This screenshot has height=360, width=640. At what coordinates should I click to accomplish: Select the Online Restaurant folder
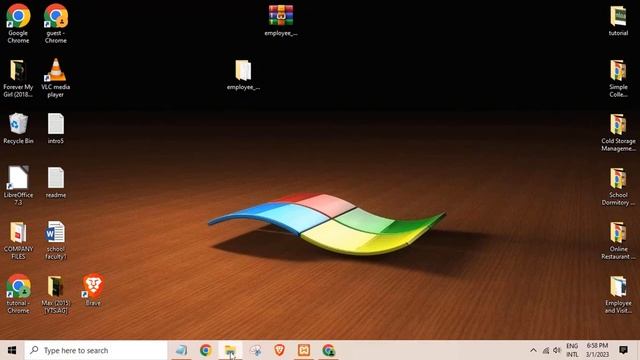618,240
